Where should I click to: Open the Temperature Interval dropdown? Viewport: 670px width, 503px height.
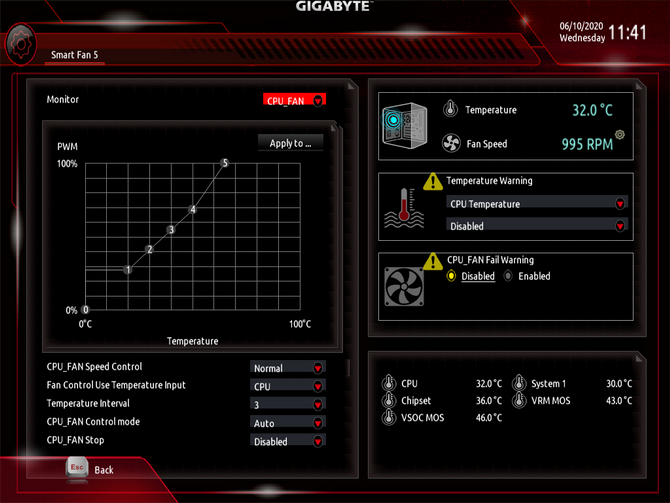coord(288,404)
